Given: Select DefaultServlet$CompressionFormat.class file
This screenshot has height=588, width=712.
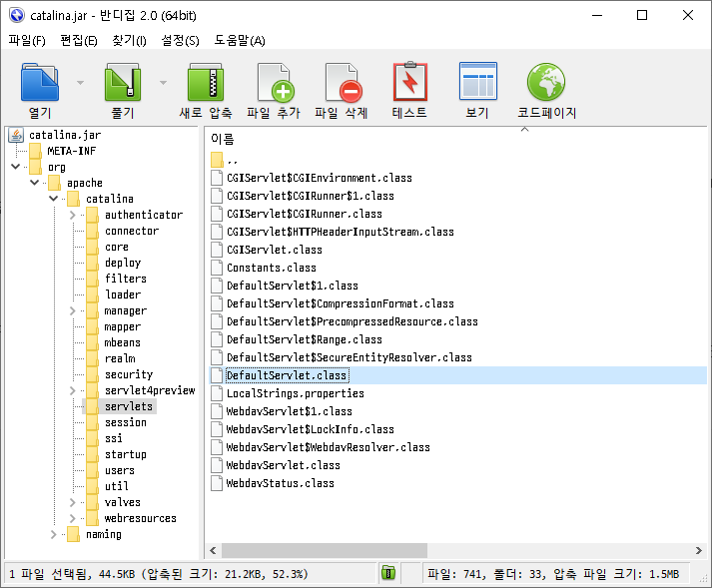Looking at the screenshot, I should 341,303.
